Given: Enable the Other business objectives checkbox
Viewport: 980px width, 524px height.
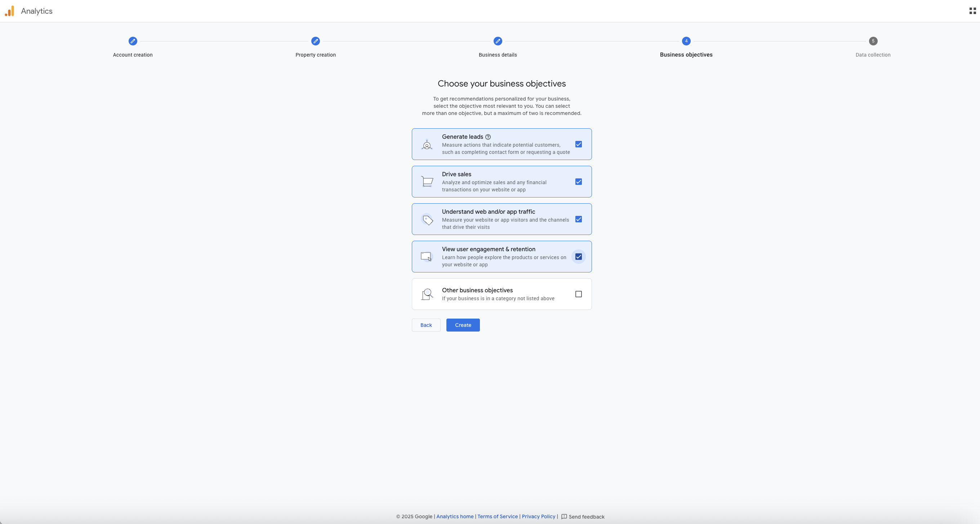Looking at the screenshot, I should click(578, 294).
